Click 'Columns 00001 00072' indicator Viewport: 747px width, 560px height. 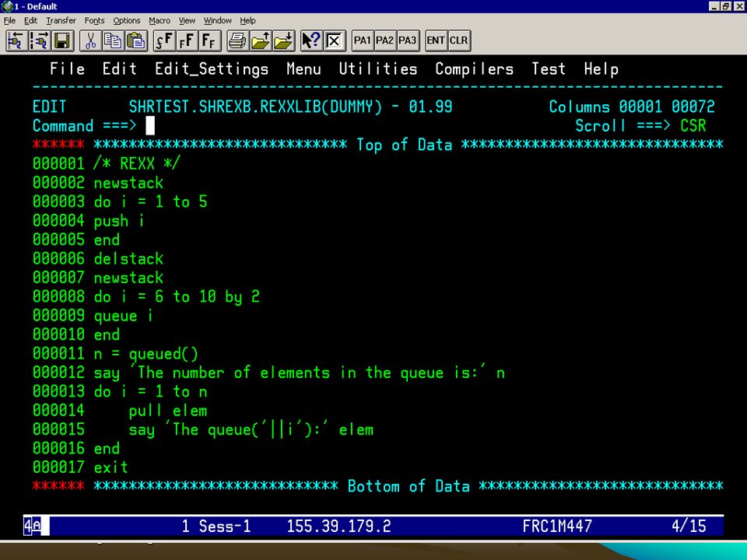(x=632, y=107)
